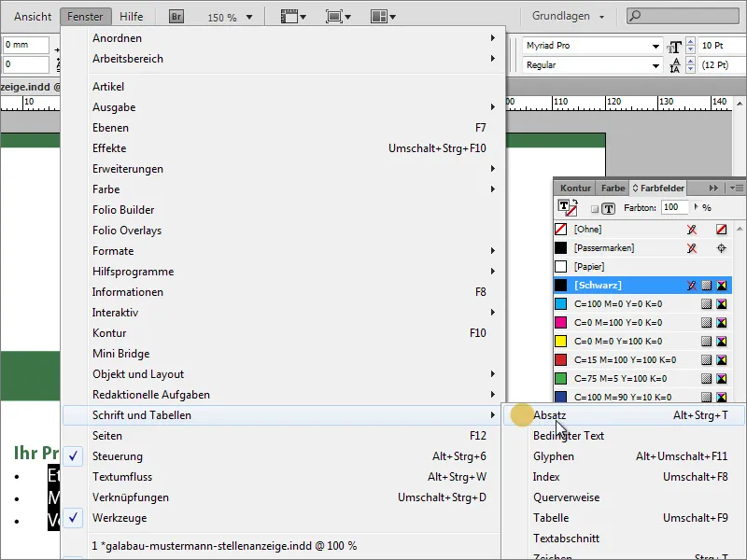Select the C=15 M=100 Y=100 K=0 red swatch
The height and width of the screenshot is (560, 747).
click(642, 360)
